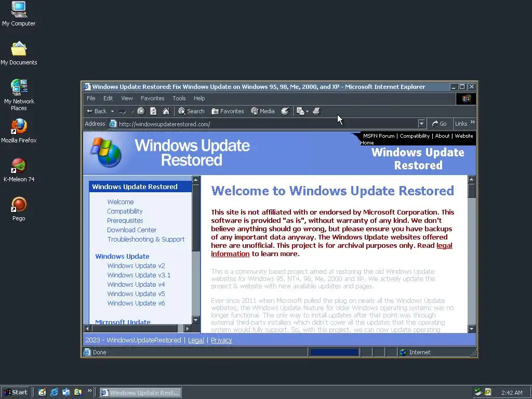This screenshot has height=399, width=532.
Task: Select the Pego desktop shortcut
Action: coord(19,209)
